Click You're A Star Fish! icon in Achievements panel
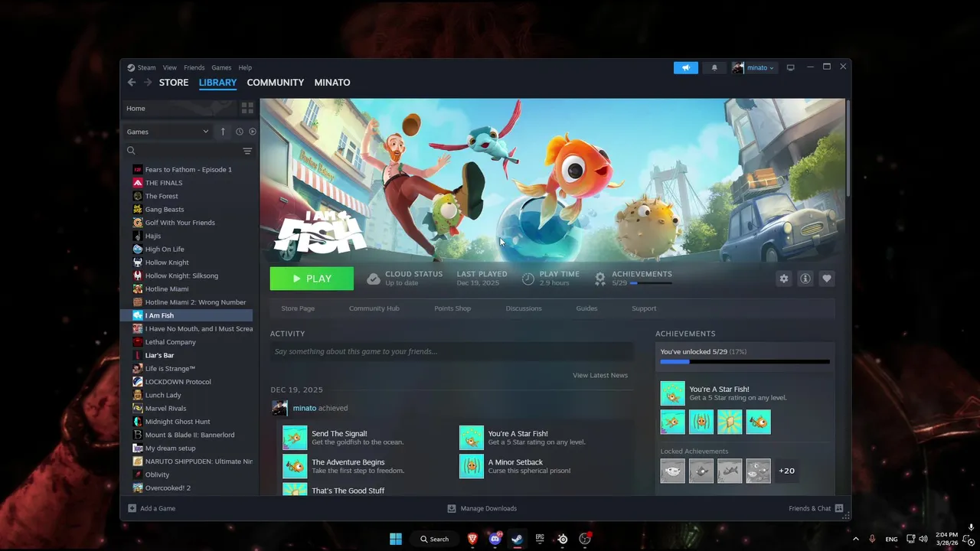980x551 pixels. (673, 393)
